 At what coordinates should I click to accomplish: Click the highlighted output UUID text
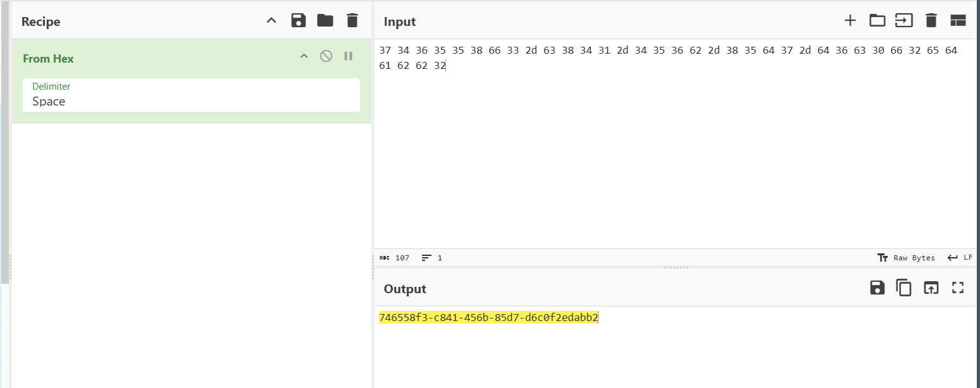488,317
